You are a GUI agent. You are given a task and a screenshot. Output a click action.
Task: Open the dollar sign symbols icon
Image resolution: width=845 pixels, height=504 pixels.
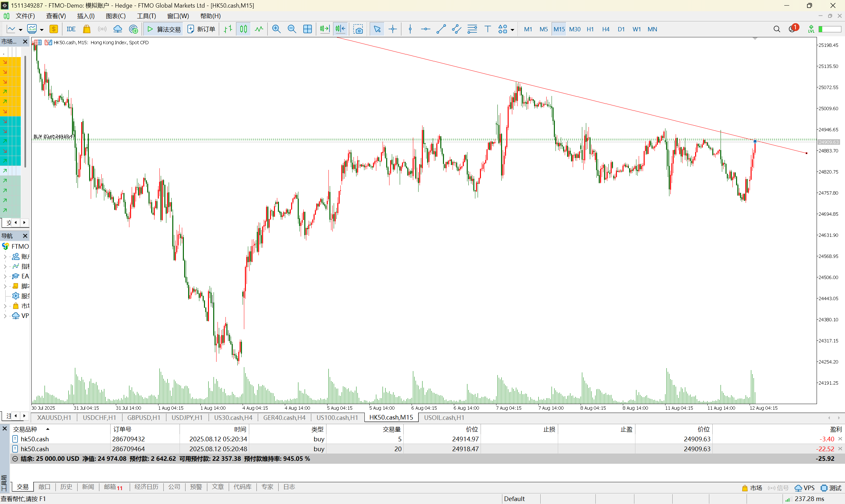click(54, 29)
